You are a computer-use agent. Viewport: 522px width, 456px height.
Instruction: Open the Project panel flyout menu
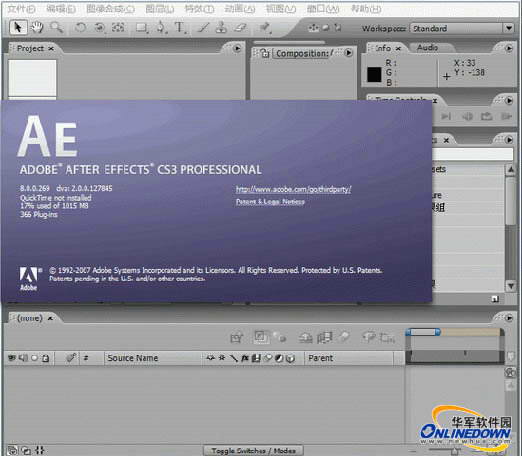point(237,48)
